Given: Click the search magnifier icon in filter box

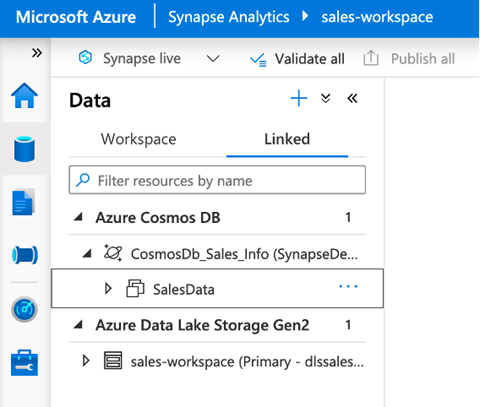Looking at the screenshot, I should [83, 180].
